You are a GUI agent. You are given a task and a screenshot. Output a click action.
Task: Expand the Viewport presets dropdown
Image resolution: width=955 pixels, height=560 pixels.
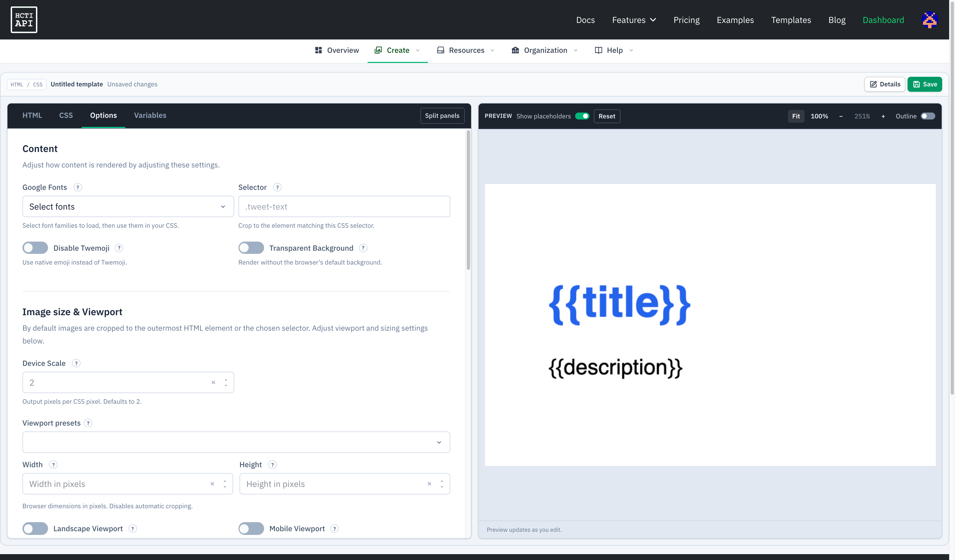click(x=236, y=442)
